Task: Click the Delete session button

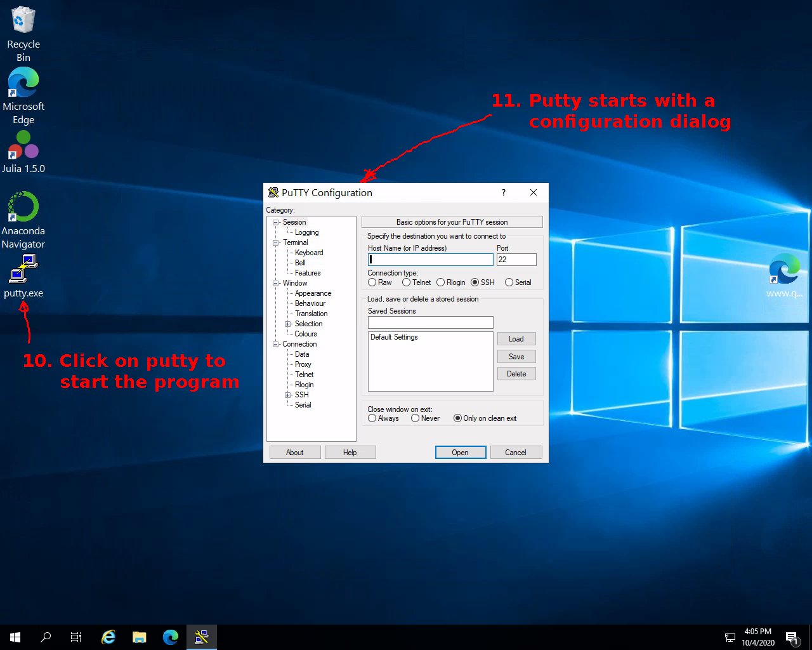Action: [516, 374]
